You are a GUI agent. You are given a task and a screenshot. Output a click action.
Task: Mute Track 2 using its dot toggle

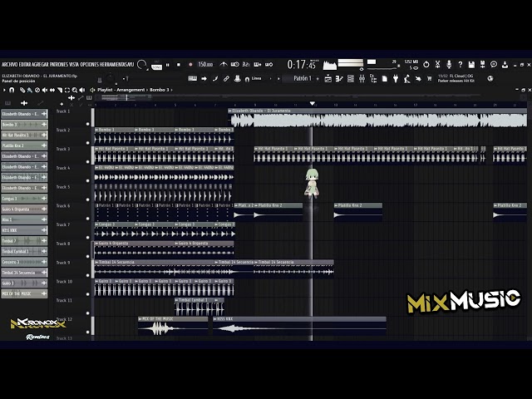[88, 143]
